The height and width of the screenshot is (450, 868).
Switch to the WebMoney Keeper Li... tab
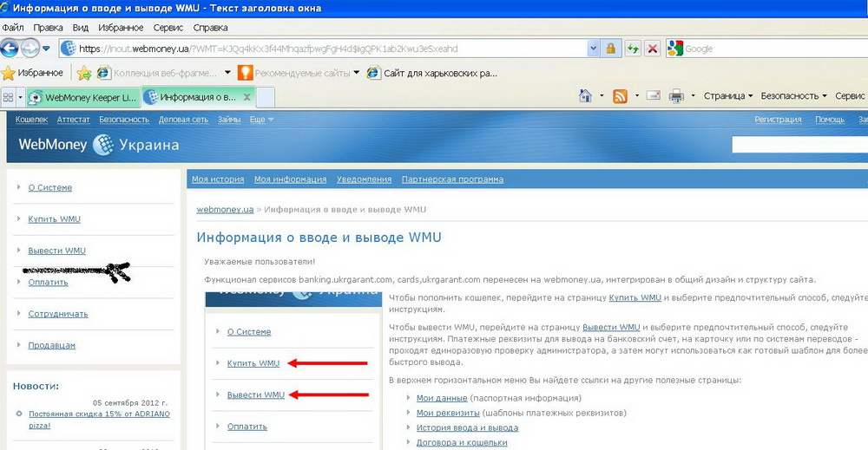tap(83, 97)
